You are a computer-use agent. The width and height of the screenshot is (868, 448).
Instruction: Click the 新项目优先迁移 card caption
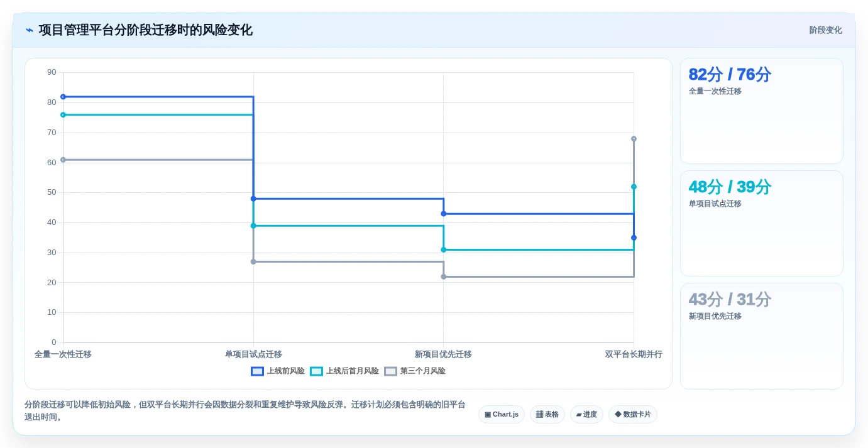(x=715, y=316)
